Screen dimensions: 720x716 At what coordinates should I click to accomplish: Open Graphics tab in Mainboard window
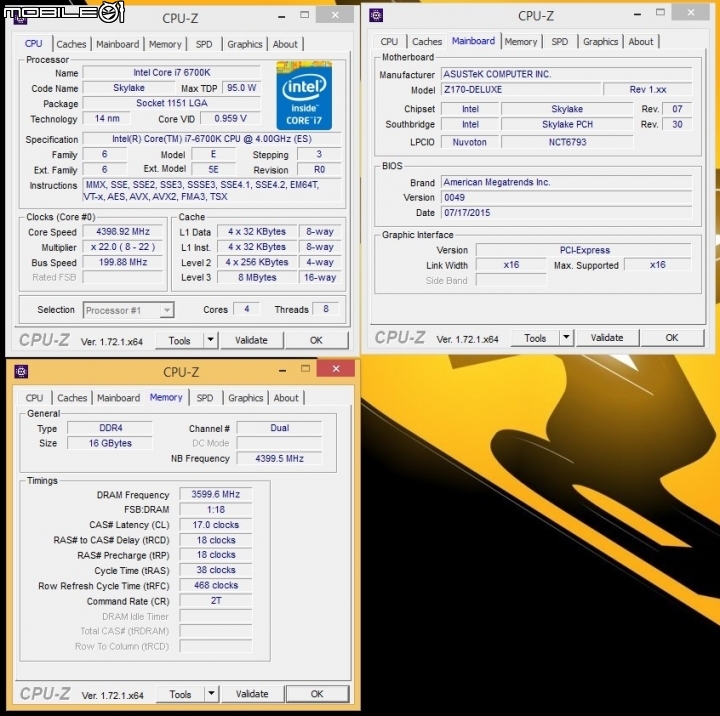[x=601, y=41]
